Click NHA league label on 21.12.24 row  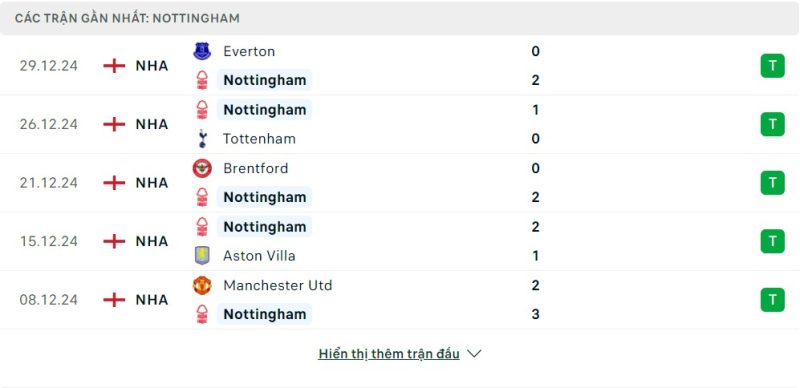[x=152, y=183]
